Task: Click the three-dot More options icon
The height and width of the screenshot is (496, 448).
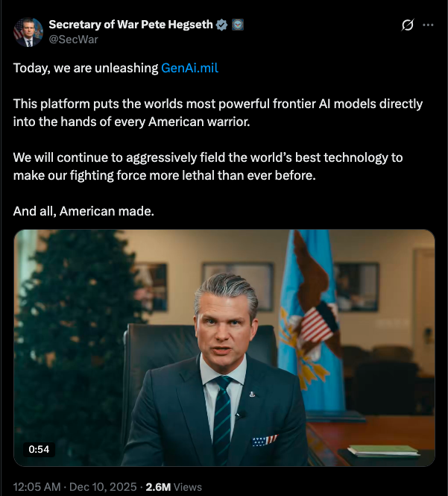Action: (x=428, y=25)
